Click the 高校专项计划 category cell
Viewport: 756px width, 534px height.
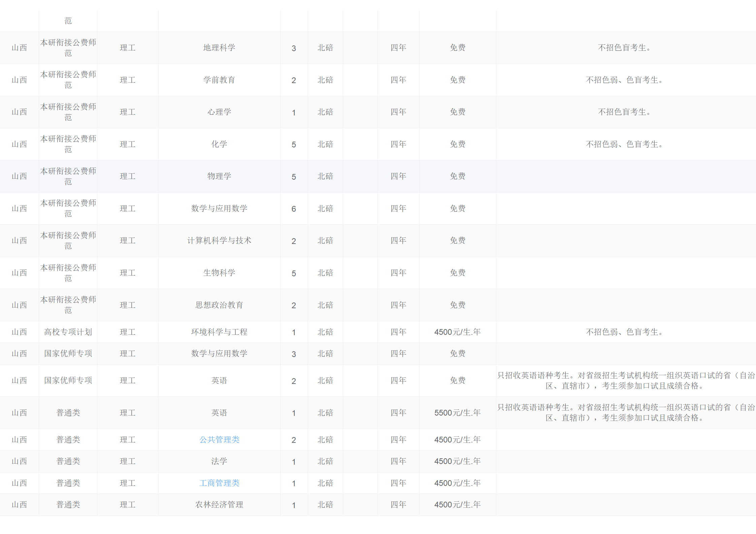coord(68,332)
